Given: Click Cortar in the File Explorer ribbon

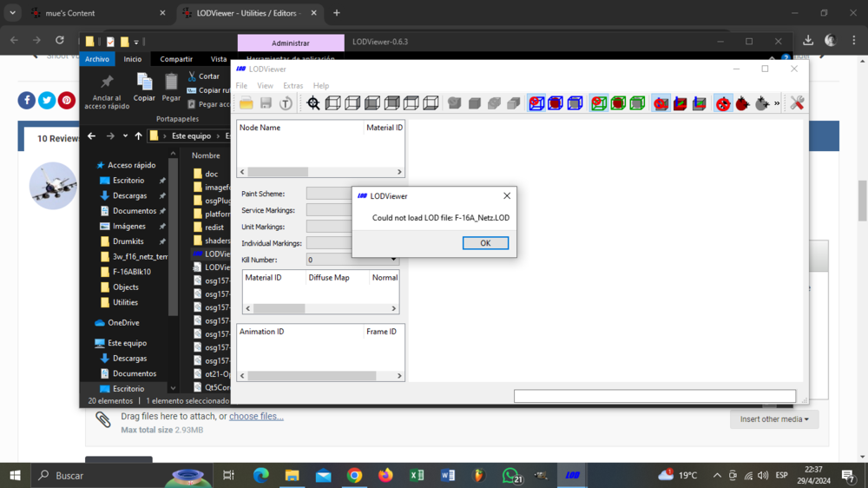Looking at the screenshot, I should (203, 76).
